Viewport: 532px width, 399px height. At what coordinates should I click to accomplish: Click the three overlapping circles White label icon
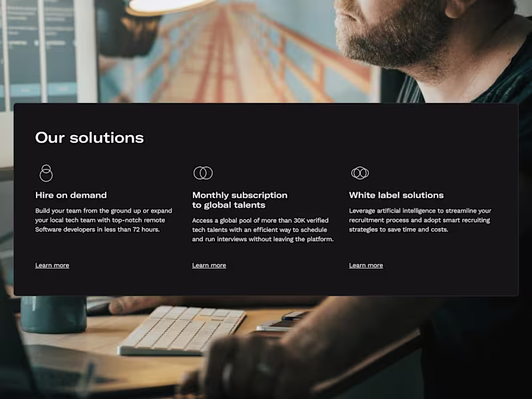(x=360, y=173)
